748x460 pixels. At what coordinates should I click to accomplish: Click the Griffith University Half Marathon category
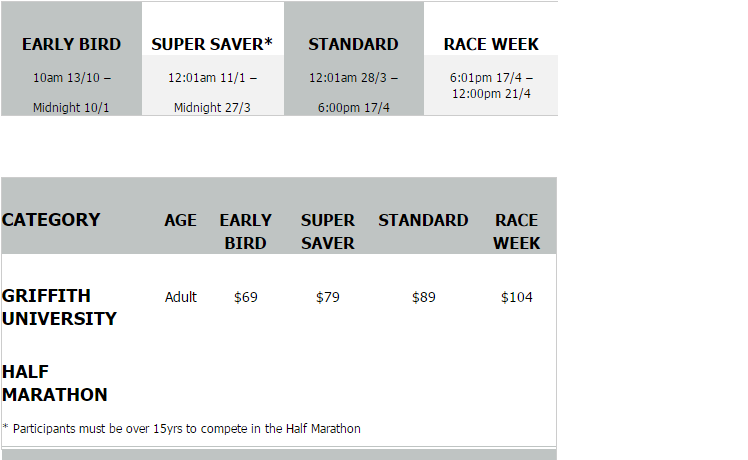click(59, 345)
